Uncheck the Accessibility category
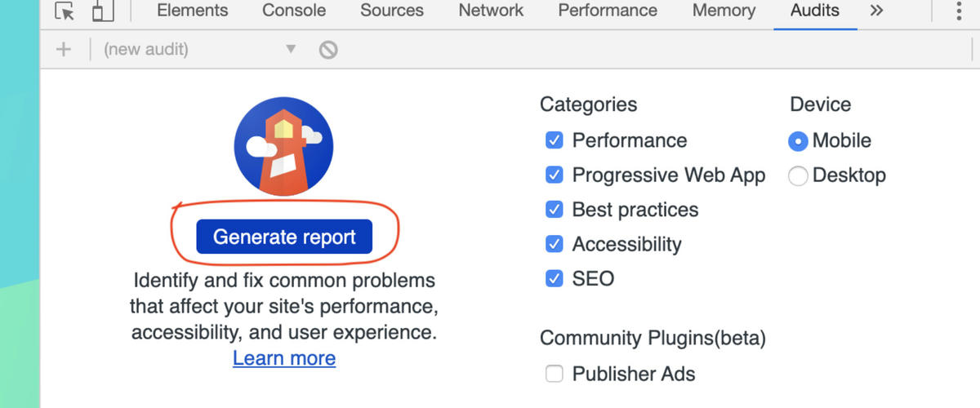Image resolution: width=980 pixels, height=408 pixels. pos(555,244)
